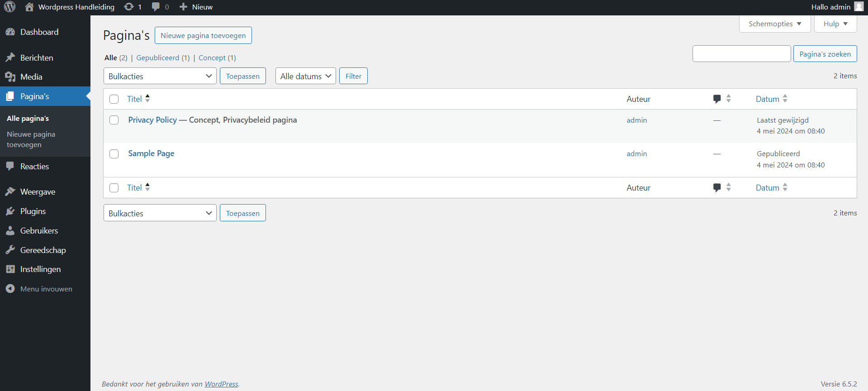
Task: Click the Filter button
Action: point(353,76)
